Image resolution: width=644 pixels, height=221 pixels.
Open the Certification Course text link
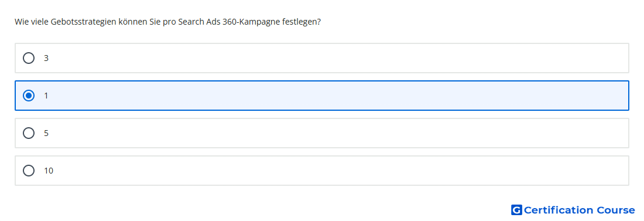pos(579,210)
